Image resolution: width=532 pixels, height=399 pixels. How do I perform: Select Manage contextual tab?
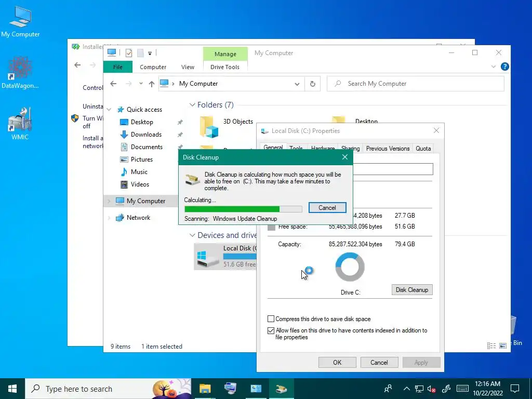tap(225, 54)
